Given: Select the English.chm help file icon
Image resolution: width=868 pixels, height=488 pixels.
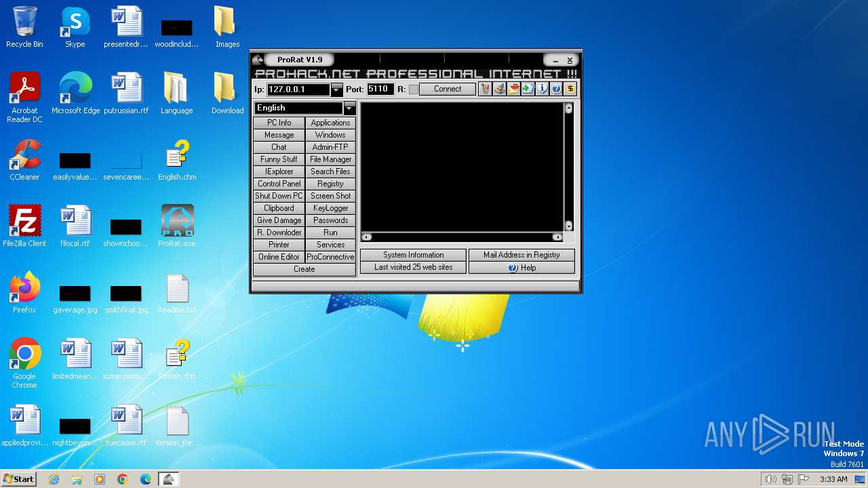Looking at the screenshot, I should tap(177, 160).
